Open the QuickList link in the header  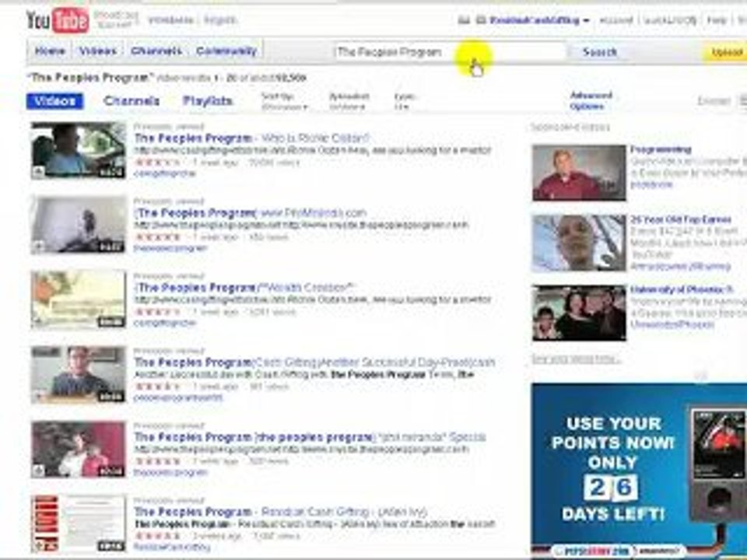pos(670,20)
